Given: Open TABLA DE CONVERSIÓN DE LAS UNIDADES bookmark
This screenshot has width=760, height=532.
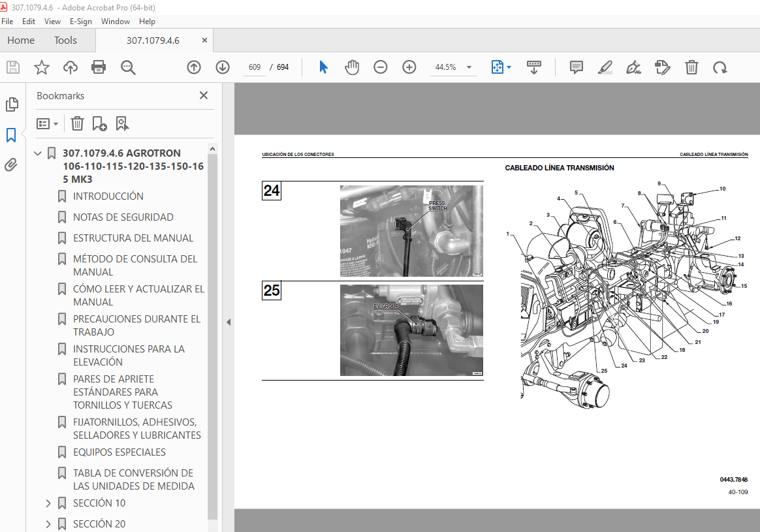Looking at the screenshot, I should point(133,480).
